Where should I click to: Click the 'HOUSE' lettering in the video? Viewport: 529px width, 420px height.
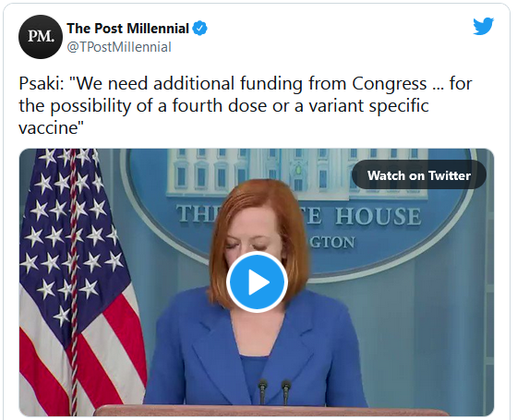click(x=379, y=216)
